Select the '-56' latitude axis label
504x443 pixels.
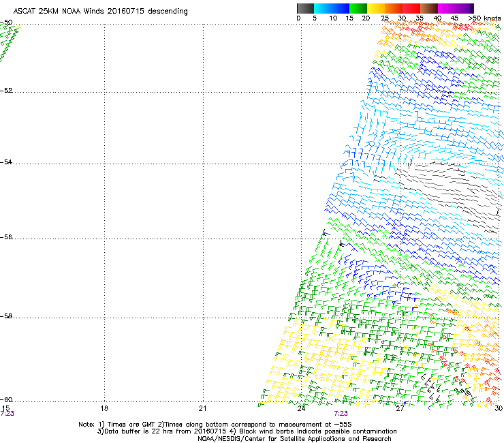6,236
